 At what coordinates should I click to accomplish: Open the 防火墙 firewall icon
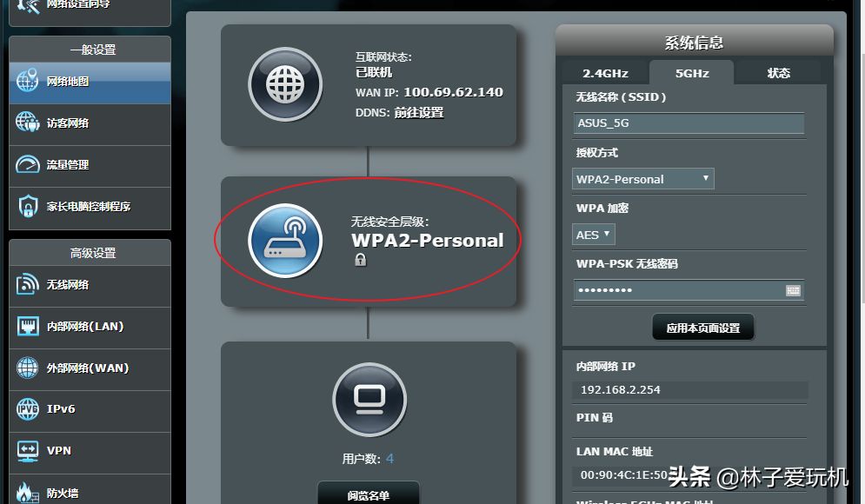tap(27, 493)
